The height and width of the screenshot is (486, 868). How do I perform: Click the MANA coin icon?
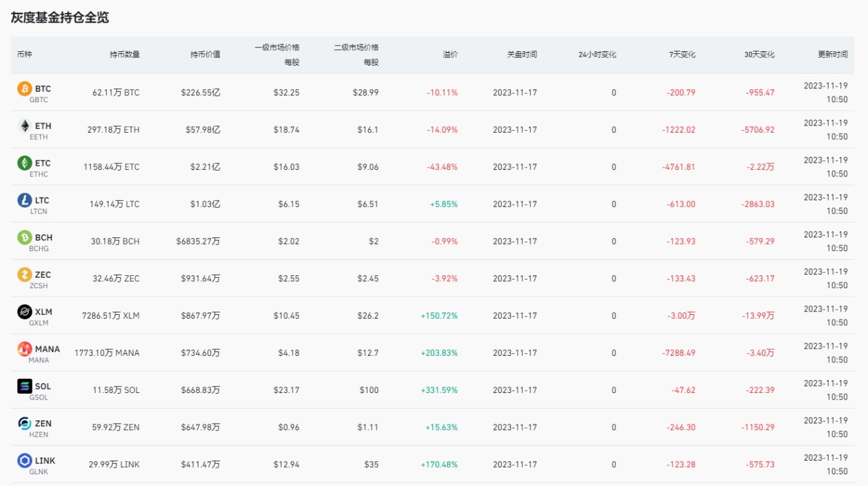pyautogui.click(x=24, y=349)
